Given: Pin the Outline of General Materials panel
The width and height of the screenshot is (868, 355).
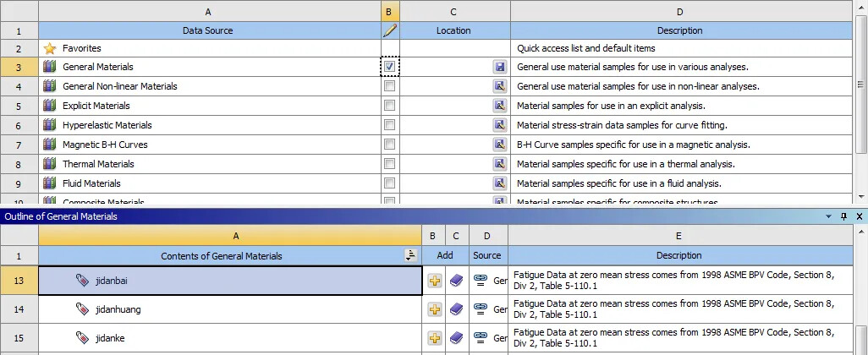Looking at the screenshot, I should (843, 216).
